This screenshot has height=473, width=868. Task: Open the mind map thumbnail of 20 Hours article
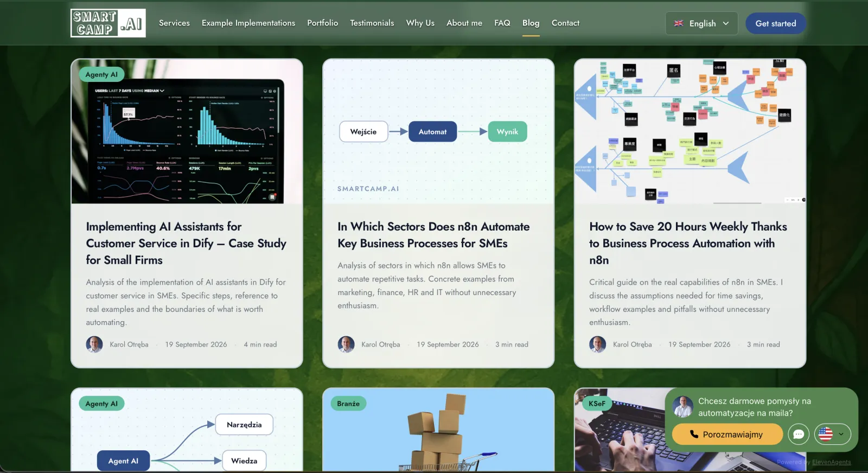pyautogui.click(x=690, y=132)
